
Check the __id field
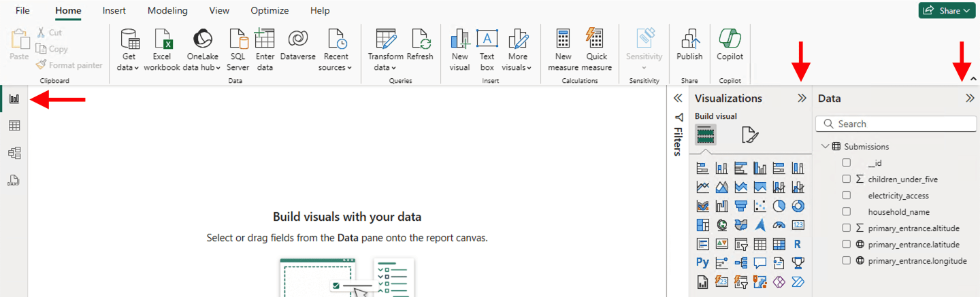pos(847,163)
